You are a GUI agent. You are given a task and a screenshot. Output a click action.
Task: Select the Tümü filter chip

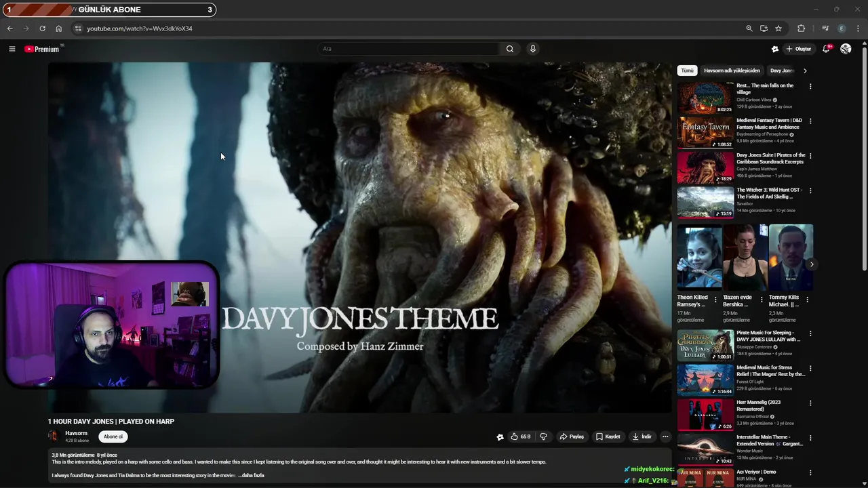coord(687,70)
